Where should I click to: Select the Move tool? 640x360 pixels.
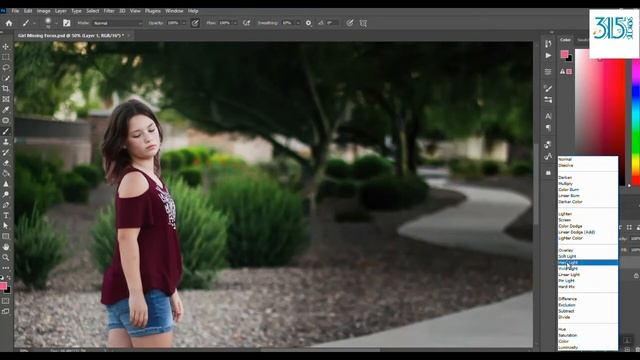(x=6, y=47)
